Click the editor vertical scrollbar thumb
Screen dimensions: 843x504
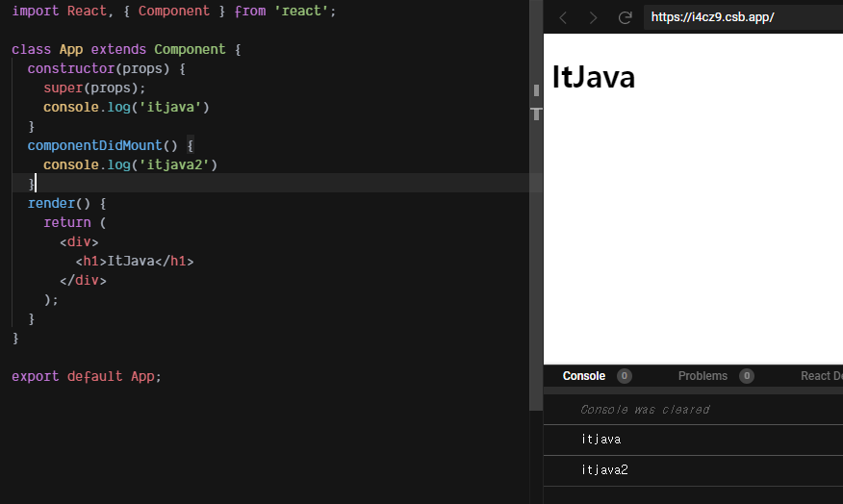click(x=535, y=204)
